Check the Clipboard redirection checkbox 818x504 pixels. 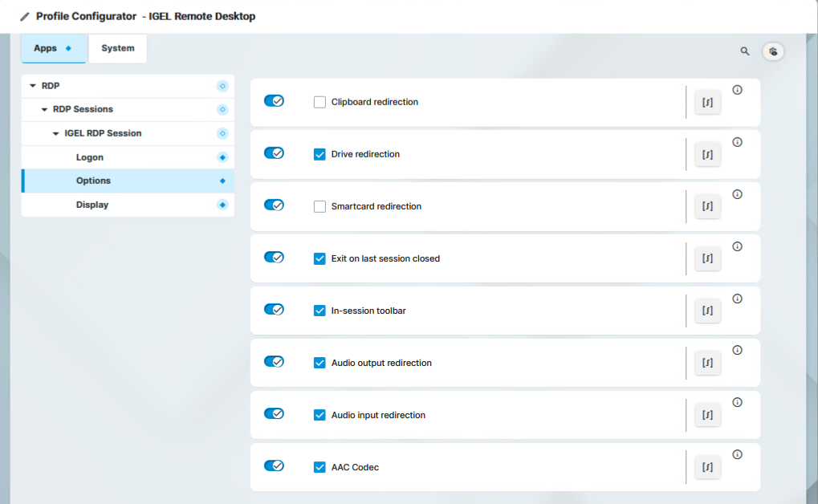319,102
